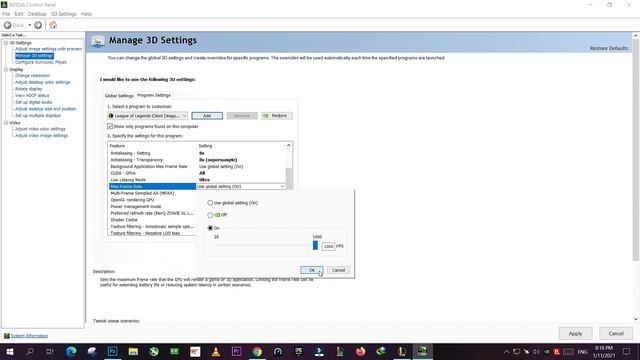
Task: Click the Manage 3D Settings header icon
Action: click(x=98, y=41)
